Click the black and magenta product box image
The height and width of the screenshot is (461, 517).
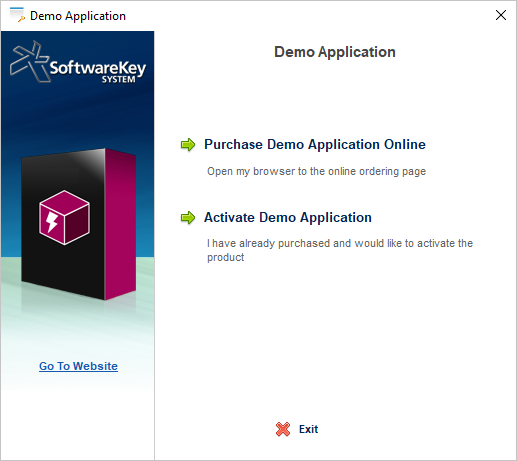79,224
